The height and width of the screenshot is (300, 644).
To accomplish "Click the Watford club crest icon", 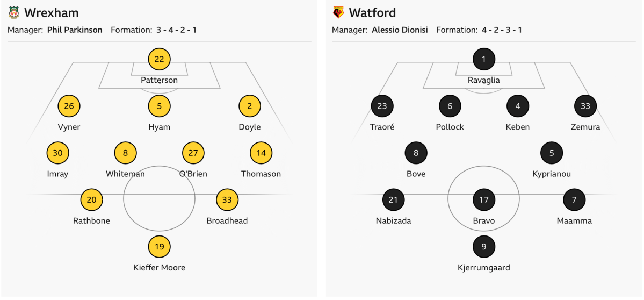I will (338, 13).
